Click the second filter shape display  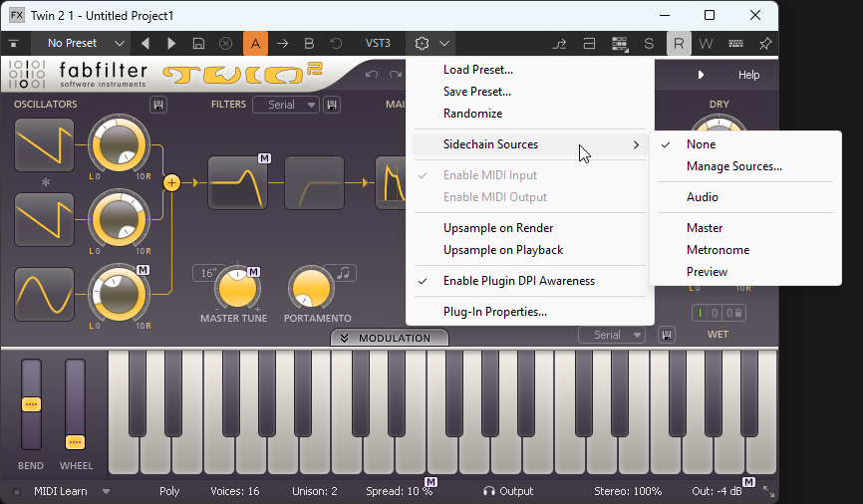pos(314,182)
